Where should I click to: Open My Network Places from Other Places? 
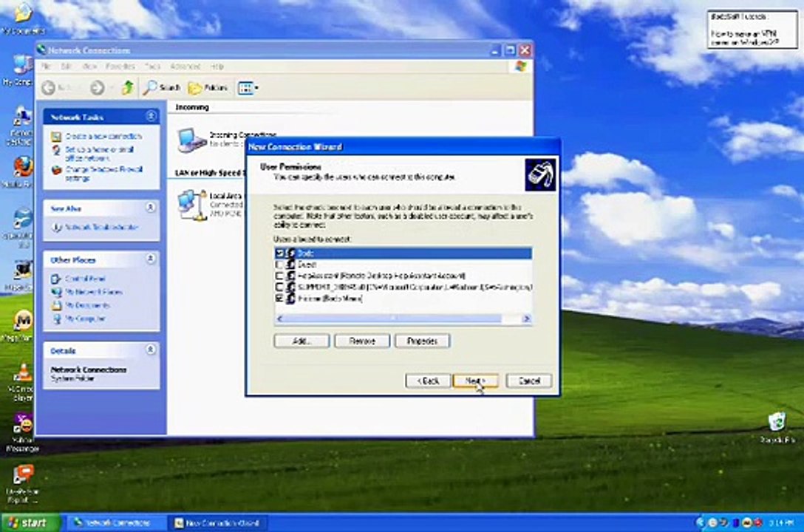coord(94,292)
